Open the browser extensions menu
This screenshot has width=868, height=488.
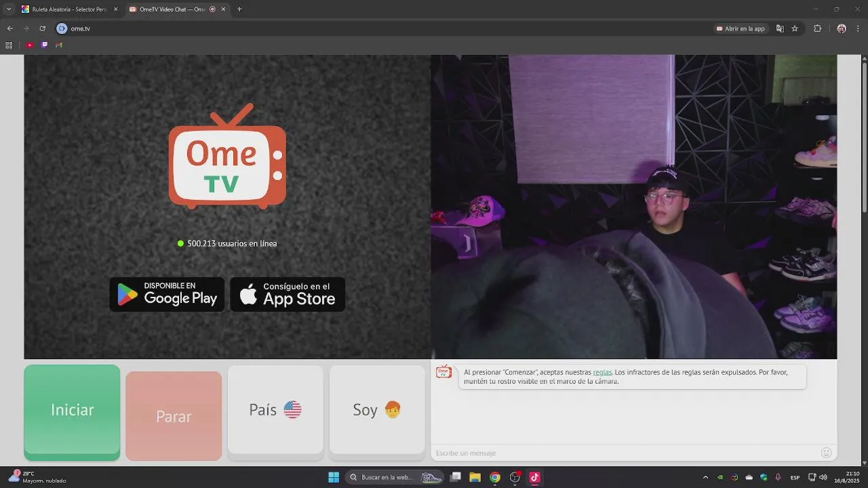point(817,28)
